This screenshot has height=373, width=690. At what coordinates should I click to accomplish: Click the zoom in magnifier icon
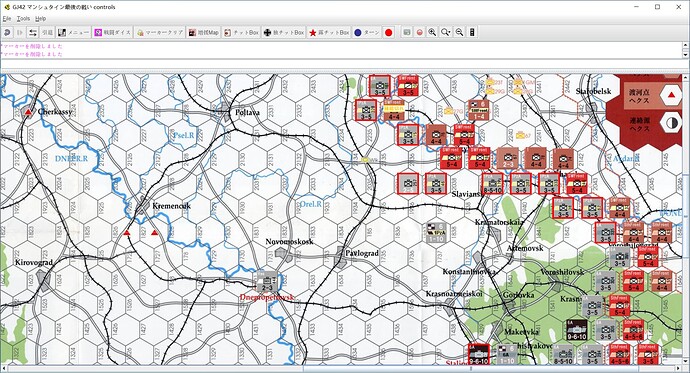[433, 33]
